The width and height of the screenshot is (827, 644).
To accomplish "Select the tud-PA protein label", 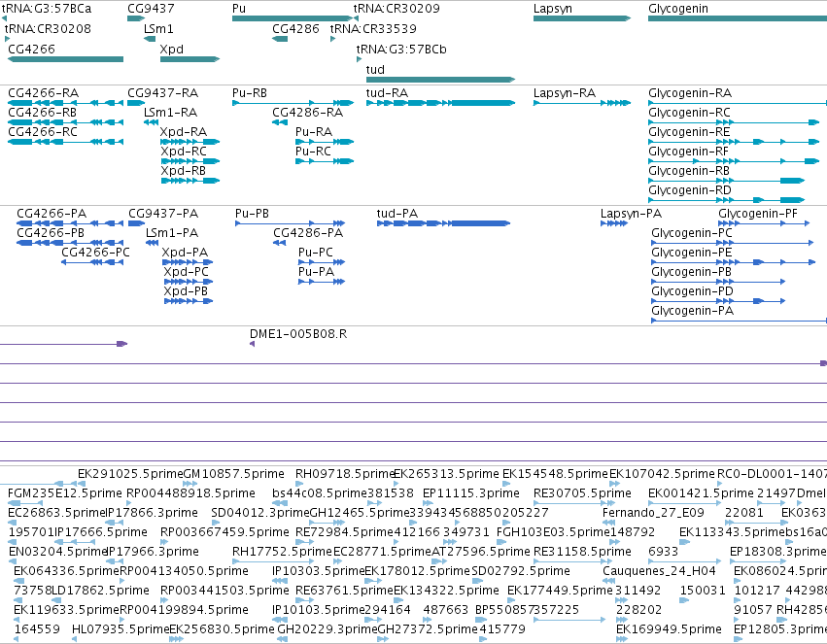I will click(397, 214).
